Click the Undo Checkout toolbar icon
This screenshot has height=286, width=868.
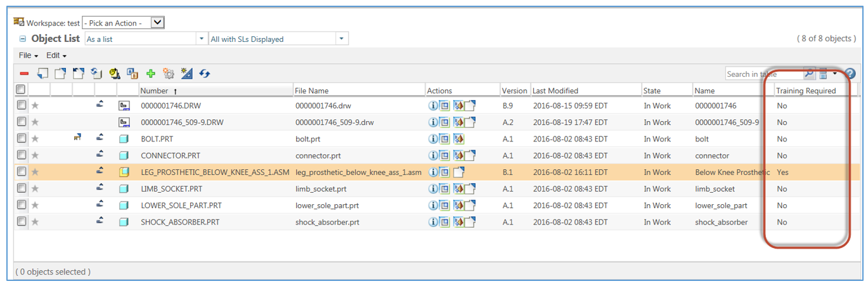[x=79, y=74]
